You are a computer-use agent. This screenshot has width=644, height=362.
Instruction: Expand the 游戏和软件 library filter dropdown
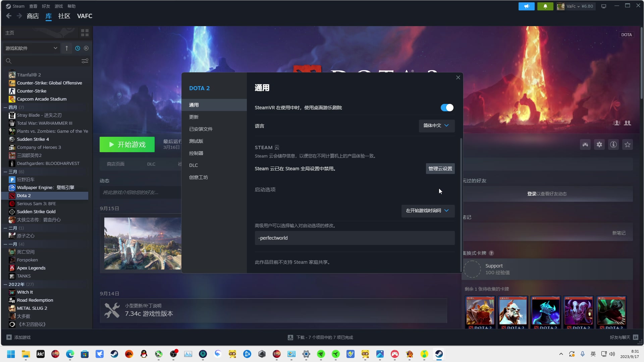31,48
